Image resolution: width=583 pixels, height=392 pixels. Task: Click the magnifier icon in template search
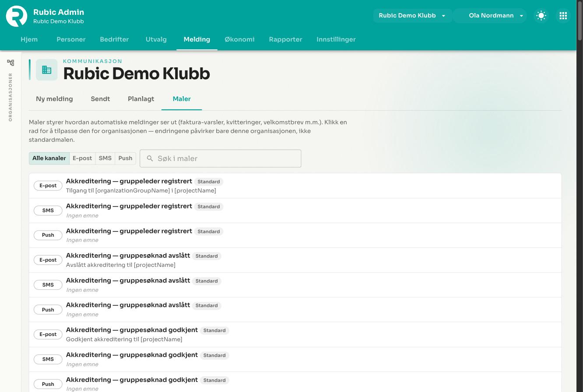coord(150,158)
